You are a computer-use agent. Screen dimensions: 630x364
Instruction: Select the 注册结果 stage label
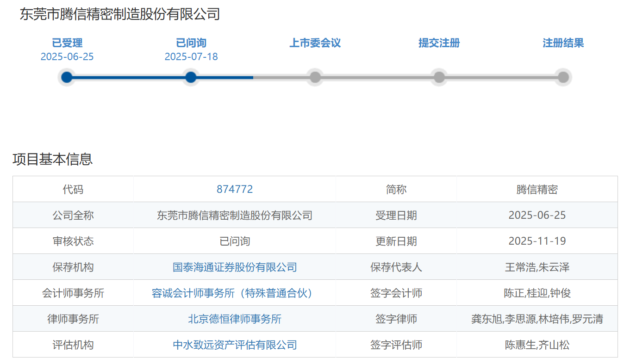pyautogui.click(x=563, y=43)
